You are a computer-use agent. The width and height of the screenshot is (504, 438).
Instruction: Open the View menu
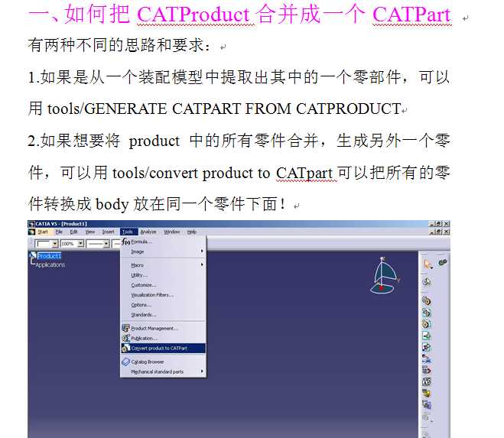click(x=90, y=232)
